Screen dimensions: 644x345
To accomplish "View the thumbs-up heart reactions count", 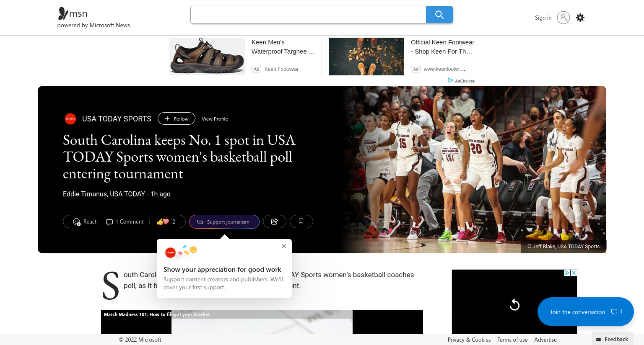I will click(166, 221).
